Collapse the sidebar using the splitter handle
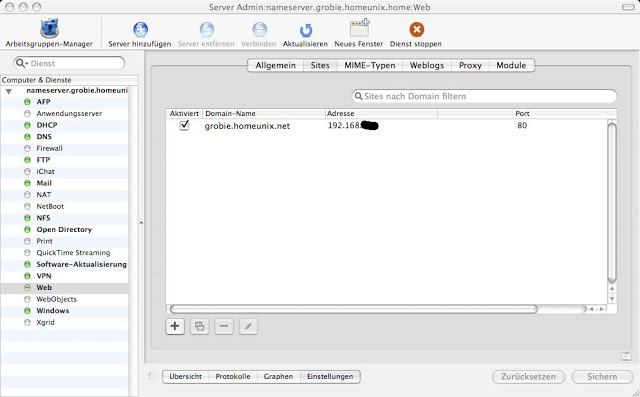Image resolution: width=640 pixels, height=397 pixels. (141, 223)
